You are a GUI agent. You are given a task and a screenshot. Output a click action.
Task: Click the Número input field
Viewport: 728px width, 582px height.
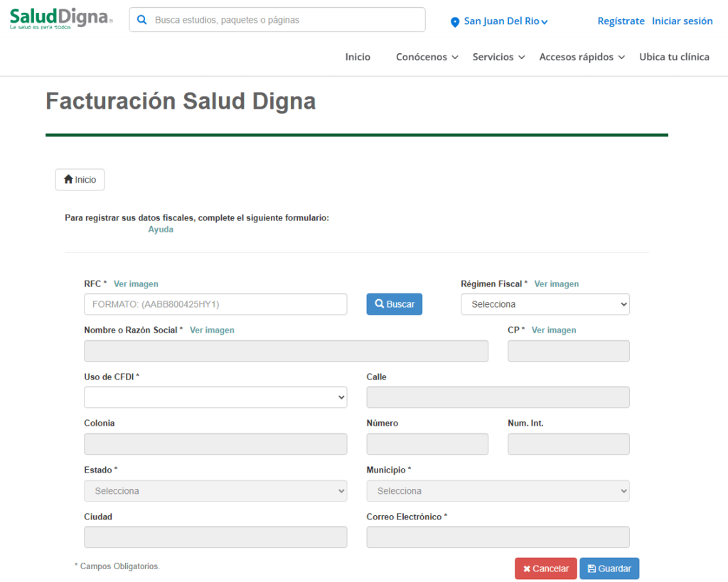[x=427, y=444]
